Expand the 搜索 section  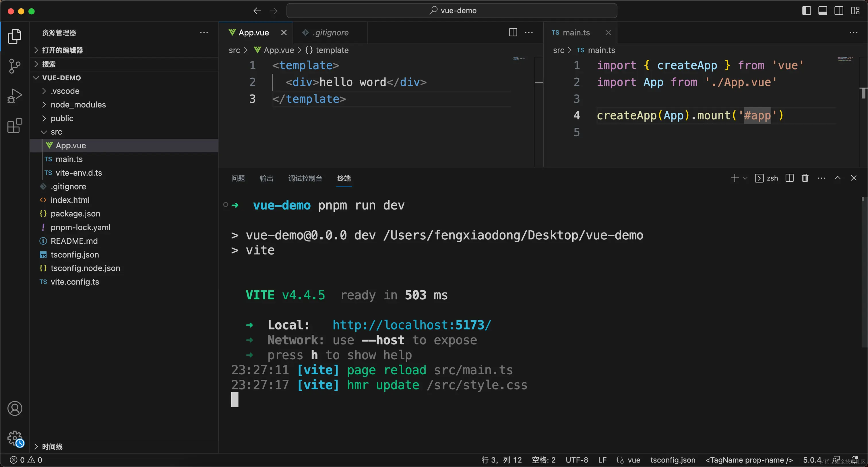[x=124, y=64]
